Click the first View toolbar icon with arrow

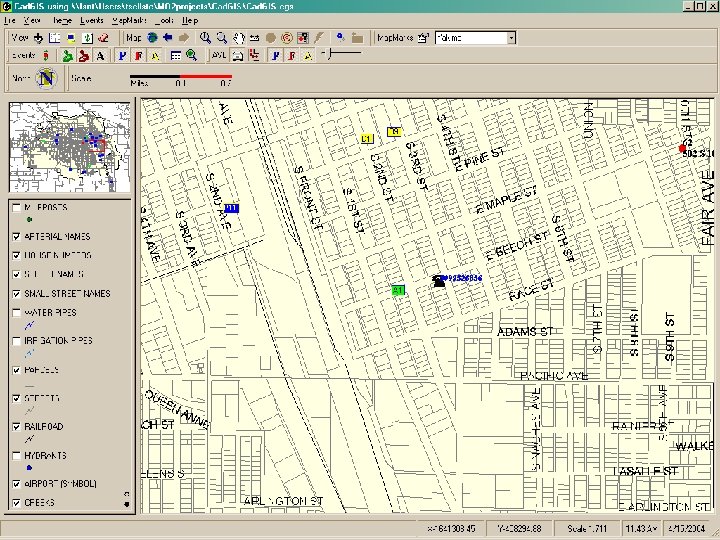39,38
